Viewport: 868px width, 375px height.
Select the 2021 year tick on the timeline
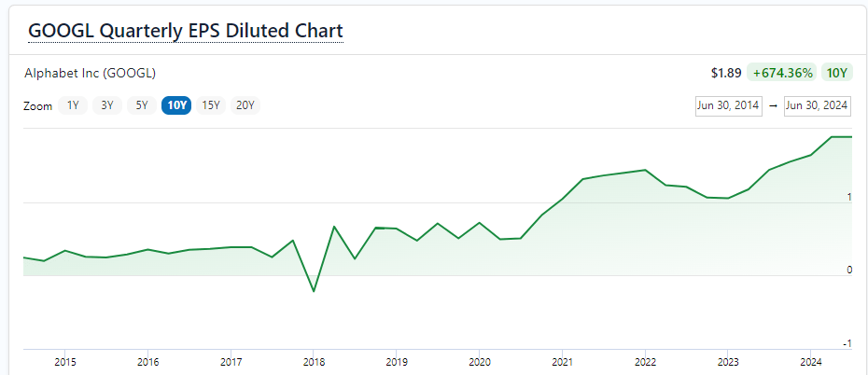tap(562, 361)
